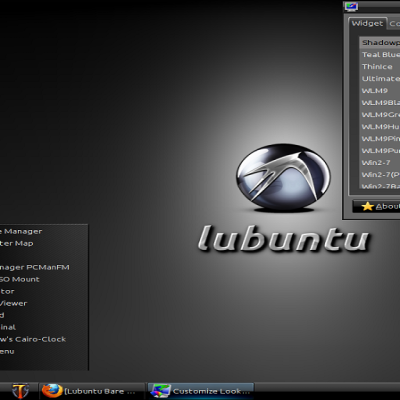
Task: Switch to the Lubuntu Bare taskbar window
Action: pos(92,391)
